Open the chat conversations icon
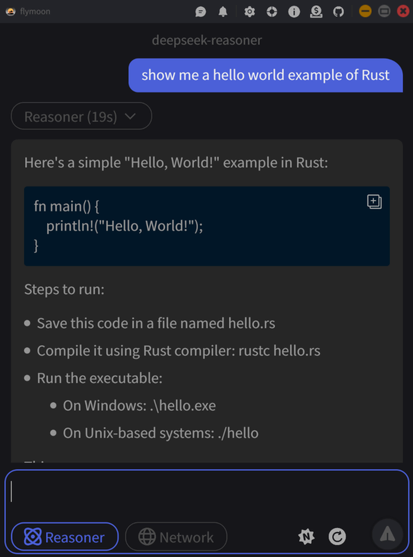 coord(201,12)
